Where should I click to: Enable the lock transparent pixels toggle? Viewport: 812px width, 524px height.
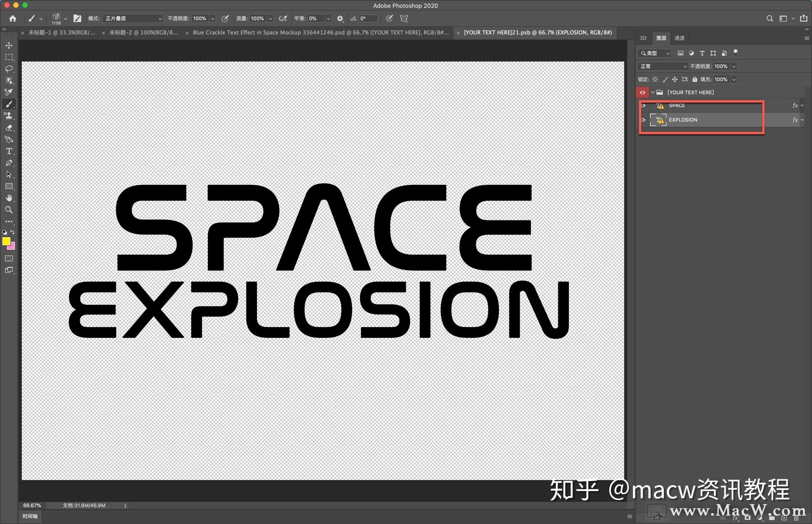point(656,79)
